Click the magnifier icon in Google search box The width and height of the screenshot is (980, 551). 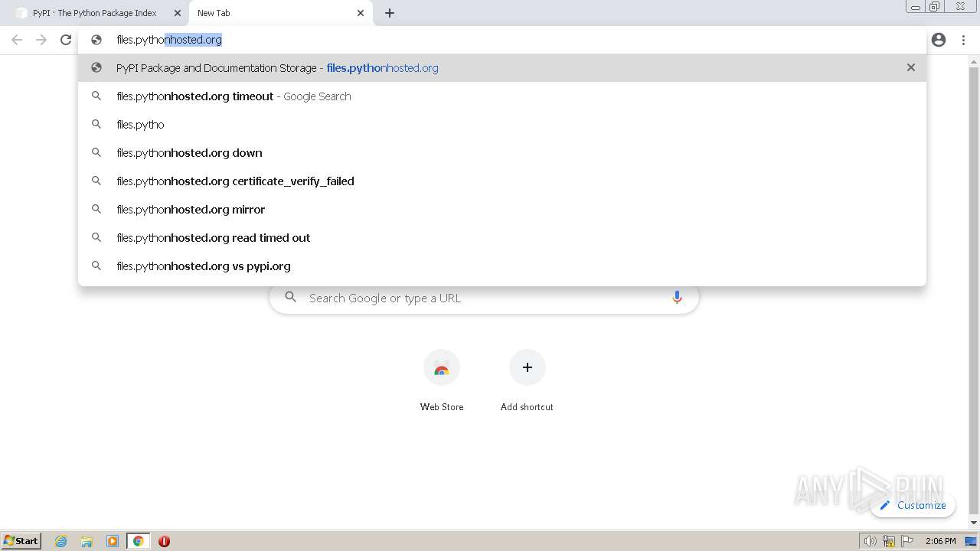(x=290, y=297)
